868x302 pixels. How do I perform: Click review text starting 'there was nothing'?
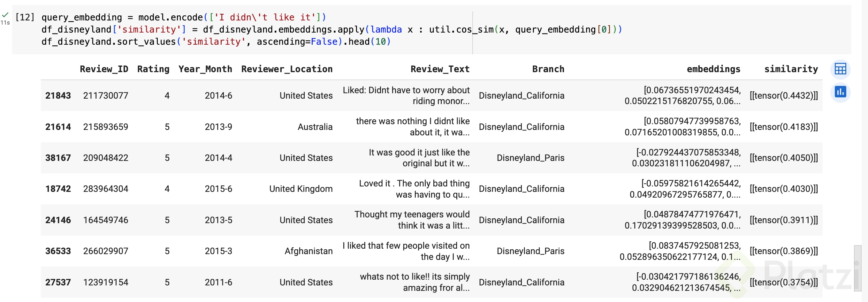pos(412,127)
